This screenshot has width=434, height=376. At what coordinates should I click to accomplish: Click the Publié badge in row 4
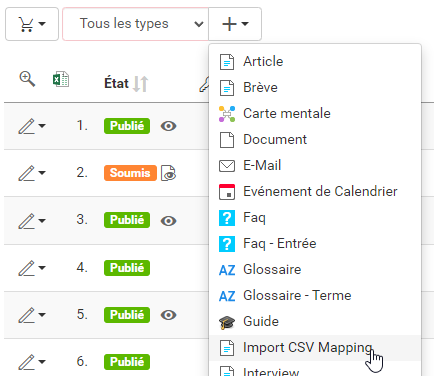click(x=127, y=268)
